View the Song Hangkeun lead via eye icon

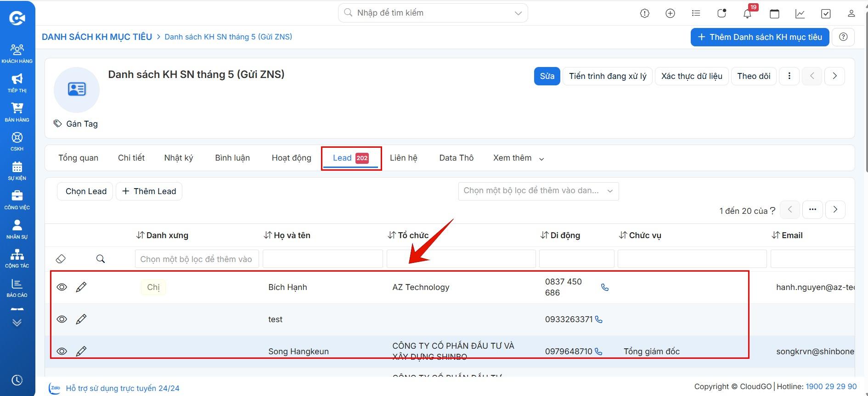pyautogui.click(x=62, y=351)
